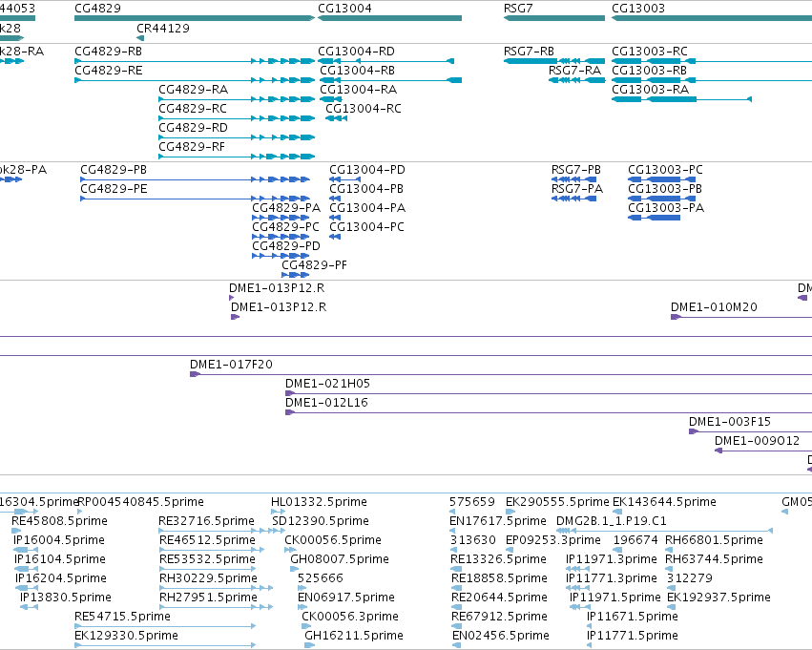Select protein RSG7-PA label
812x650 pixels.
pyautogui.click(x=577, y=189)
